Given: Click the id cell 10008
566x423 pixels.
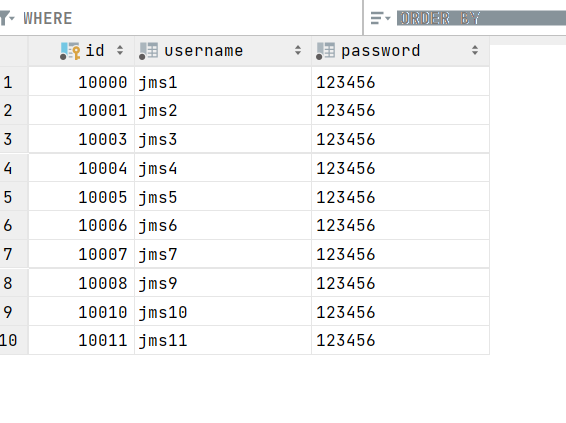Looking at the screenshot, I should pos(82,283).
